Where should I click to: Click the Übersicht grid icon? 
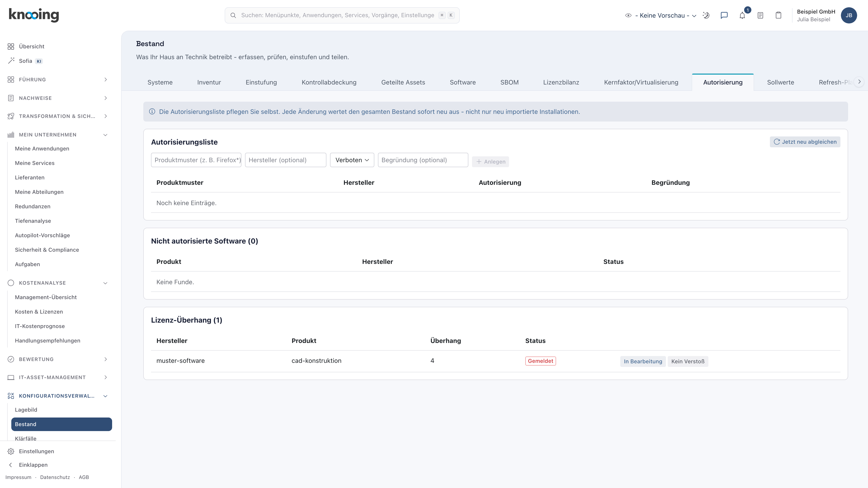point(11,46)
